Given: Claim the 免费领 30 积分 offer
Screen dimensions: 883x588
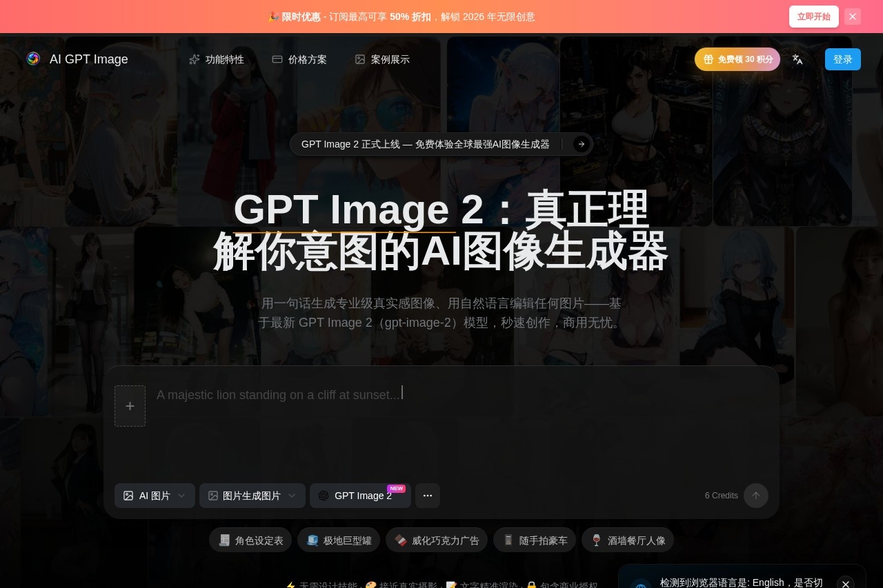Looking at the screenshot, I should tap(737, 59).
